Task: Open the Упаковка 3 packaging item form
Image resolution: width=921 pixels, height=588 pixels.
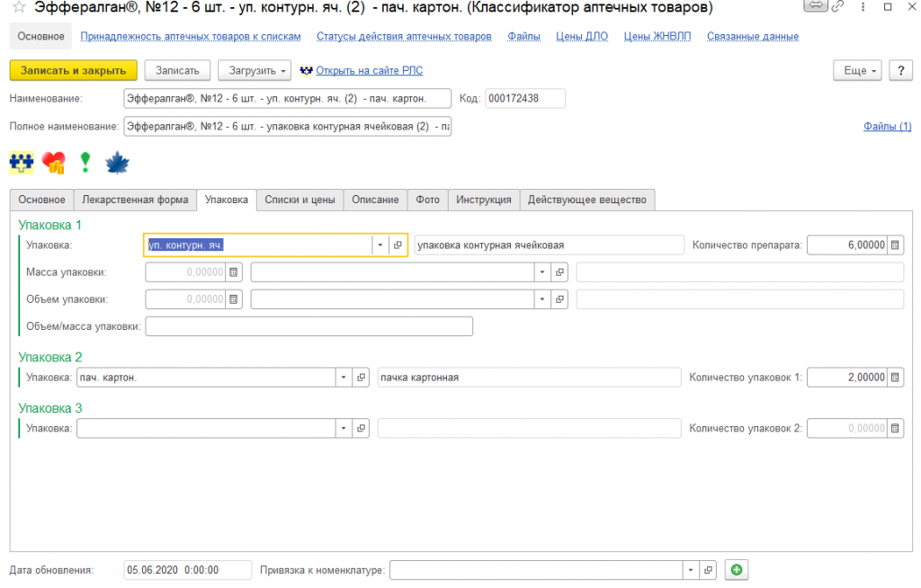Action: click(x=362, y=428)
